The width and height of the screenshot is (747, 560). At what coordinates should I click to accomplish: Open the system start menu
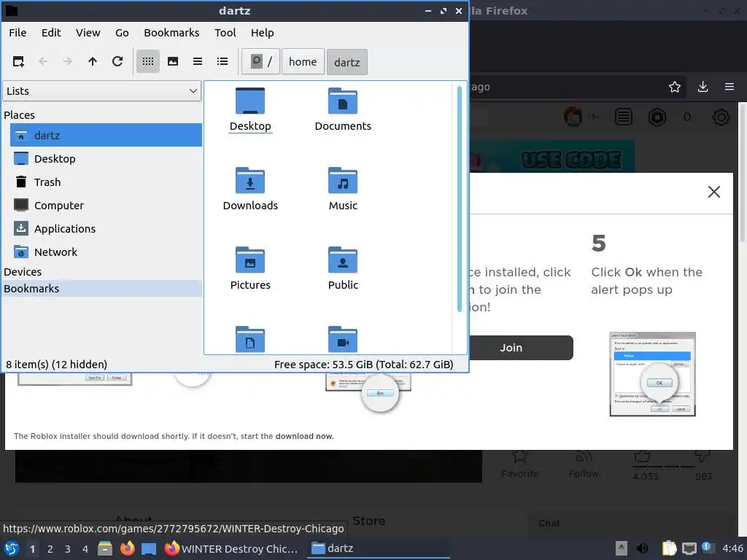pos(12,548)
